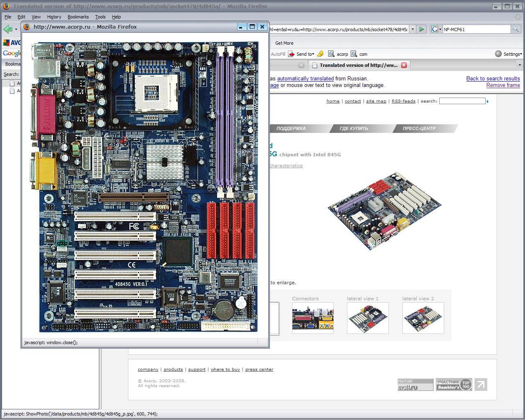Open the Edit menu

coord(21,17)
